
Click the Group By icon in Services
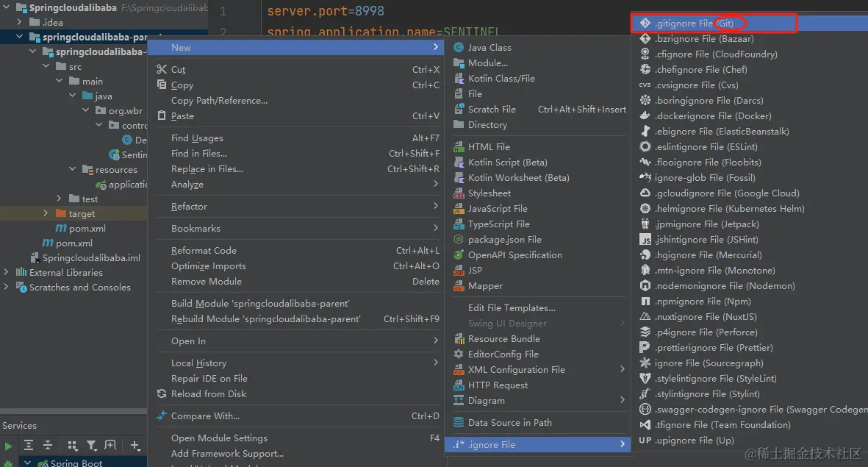point(73,446)
